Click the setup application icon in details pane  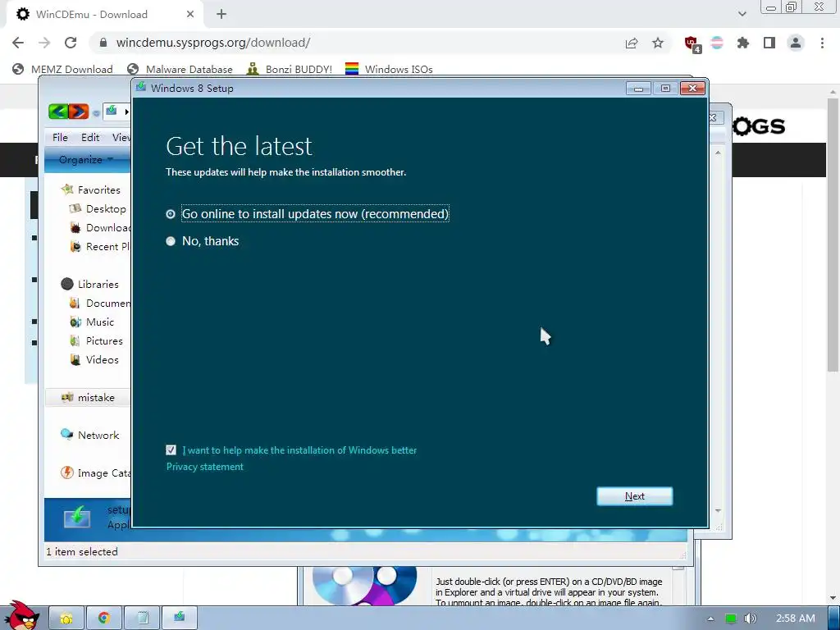pyautogui.click(x=77, y=517)
